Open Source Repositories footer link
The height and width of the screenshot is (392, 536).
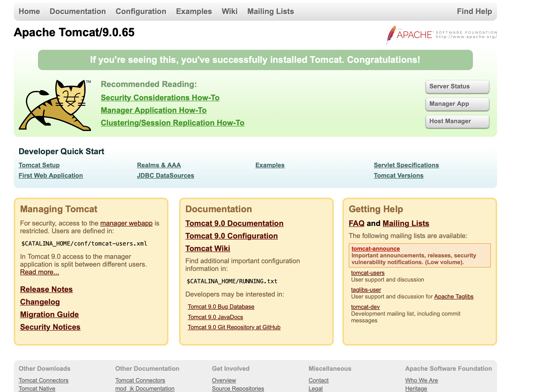pos(238,389)
